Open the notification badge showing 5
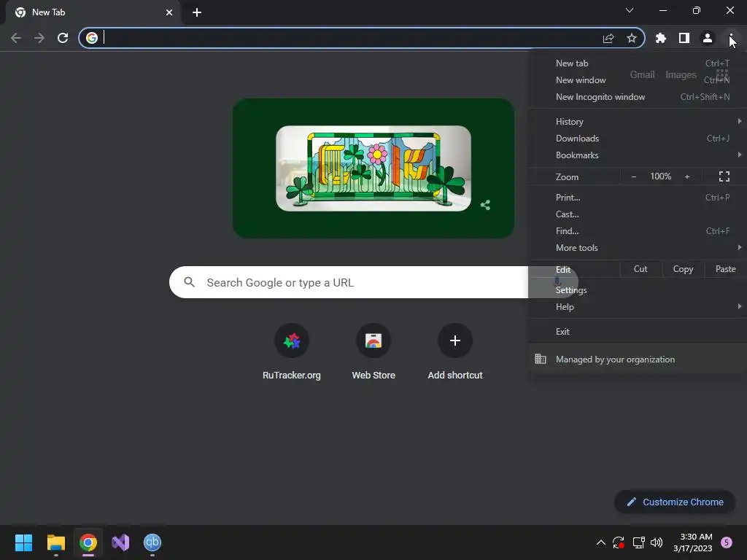Image resolution: width=747 pixels, height=560 pixels. (727, 542)
